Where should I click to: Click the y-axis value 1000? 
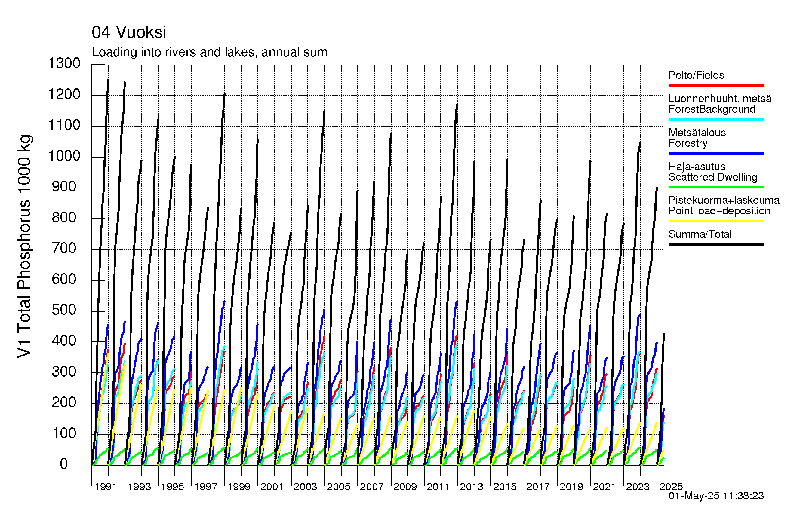pos(64,156)
